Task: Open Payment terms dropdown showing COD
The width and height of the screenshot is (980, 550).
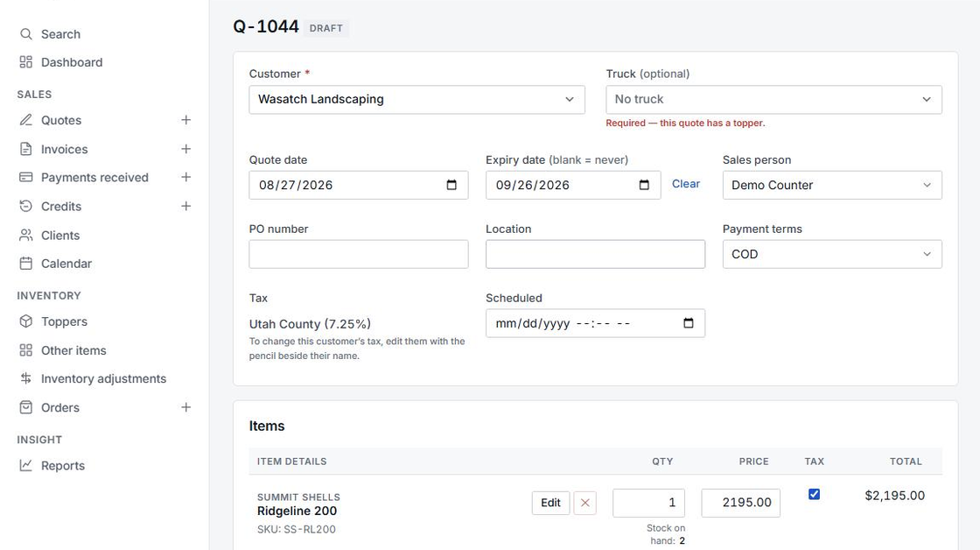Action: tap(832, 254)
